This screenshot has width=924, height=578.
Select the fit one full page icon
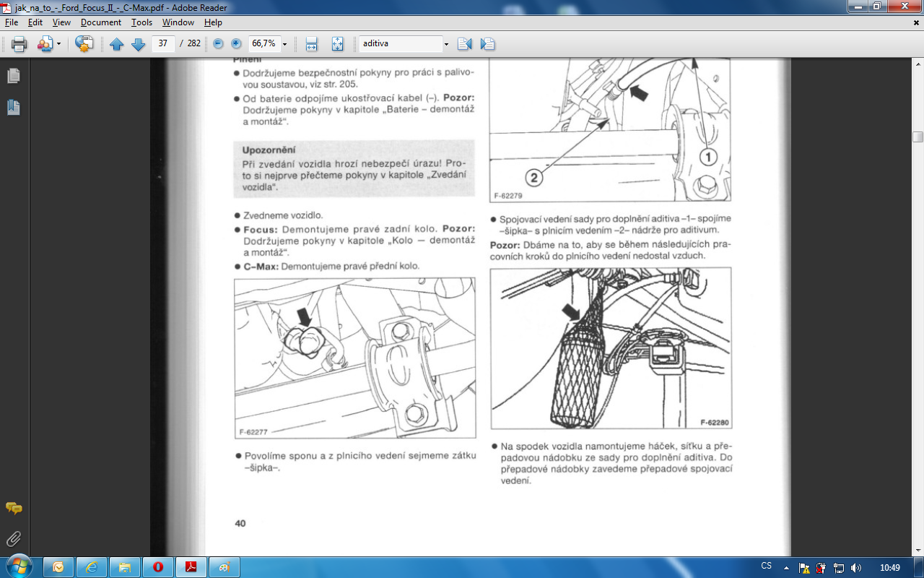click(x=337, y=44)
